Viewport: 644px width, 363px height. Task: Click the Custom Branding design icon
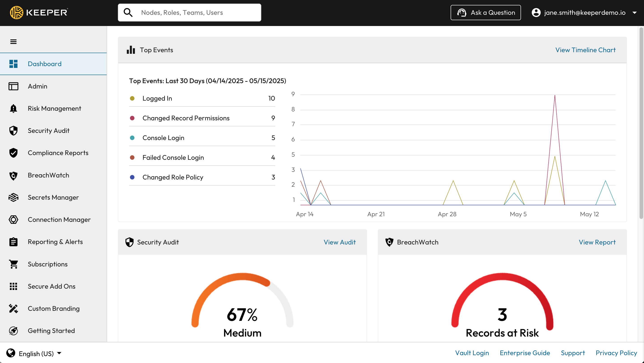13,309
